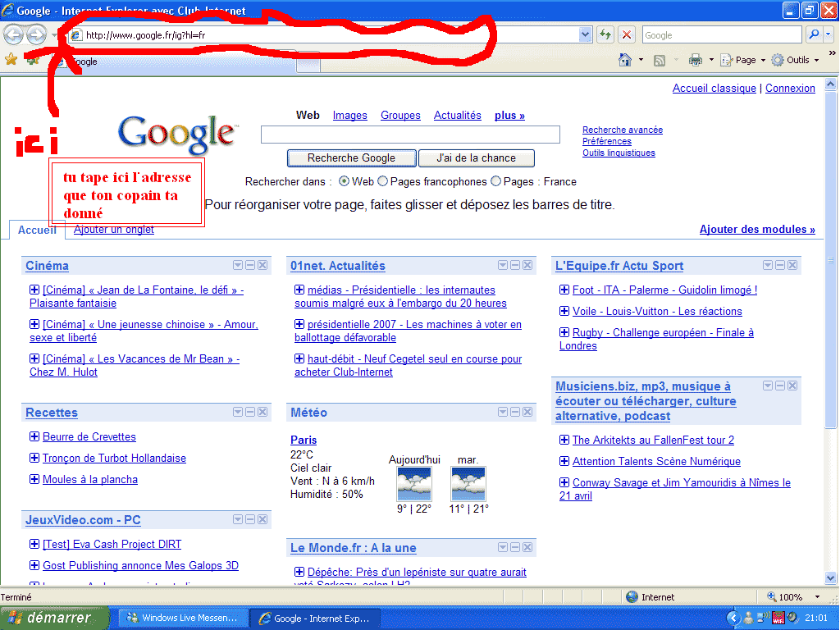840x630 pixels.
Task: Click the page vertical scrollbar down arrow
Action: pyautogui.click(x=830, y=577)
